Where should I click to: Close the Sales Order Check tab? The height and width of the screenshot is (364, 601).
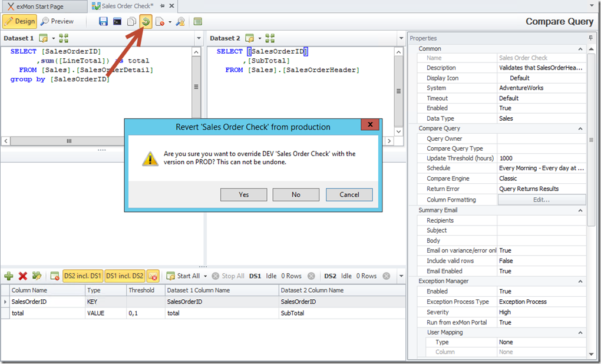(171, 6)
